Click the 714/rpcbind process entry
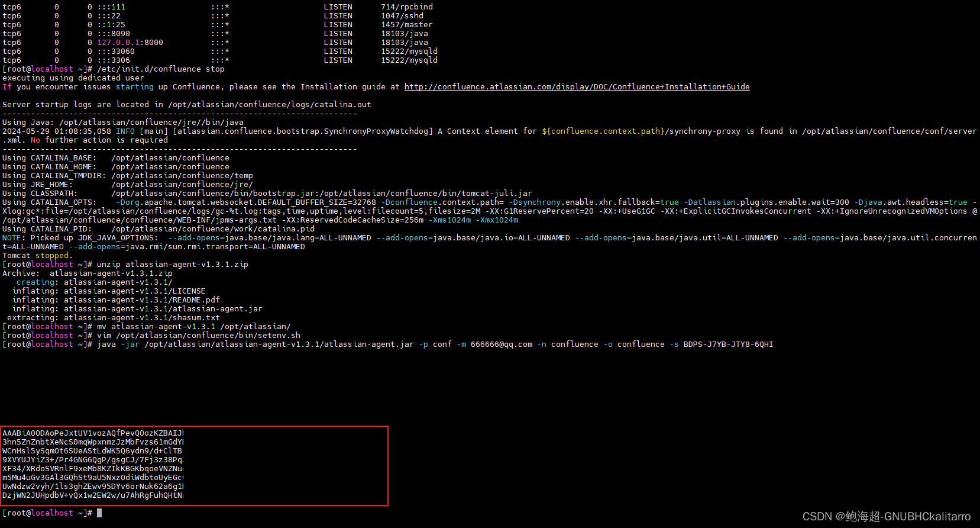Screen dimensions: 980x528 click(x=407, y=7)
